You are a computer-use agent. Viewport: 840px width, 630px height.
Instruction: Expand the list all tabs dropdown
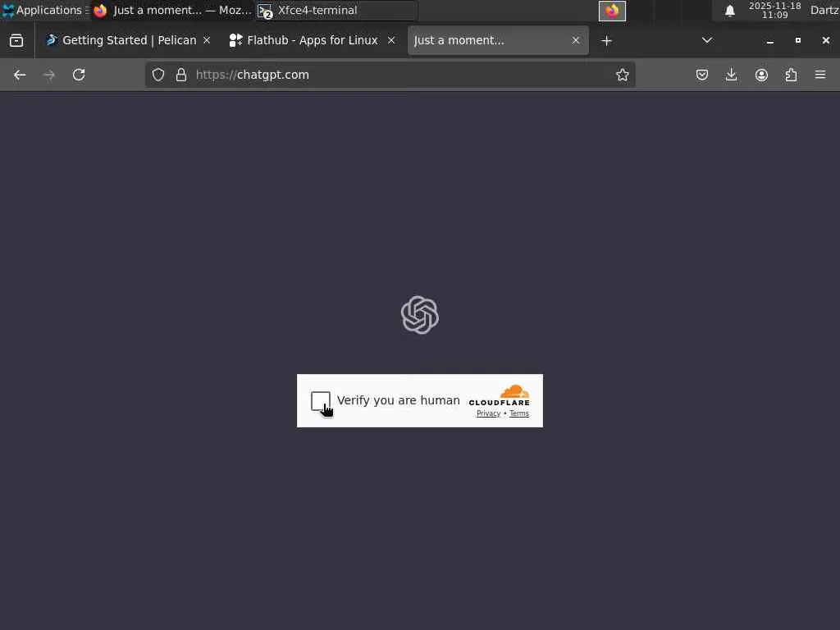coord(707,40)
